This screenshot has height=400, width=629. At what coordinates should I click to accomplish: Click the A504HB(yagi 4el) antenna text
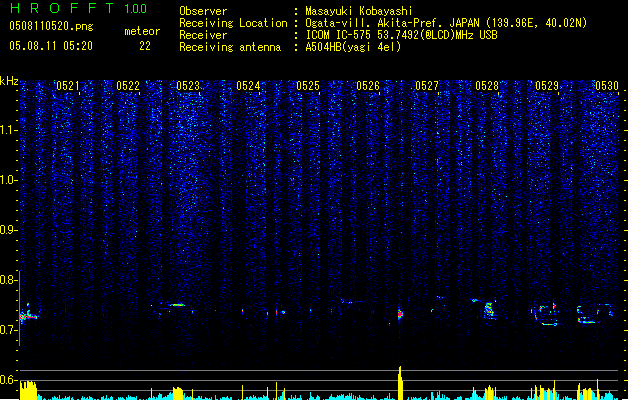coord(353,47)
